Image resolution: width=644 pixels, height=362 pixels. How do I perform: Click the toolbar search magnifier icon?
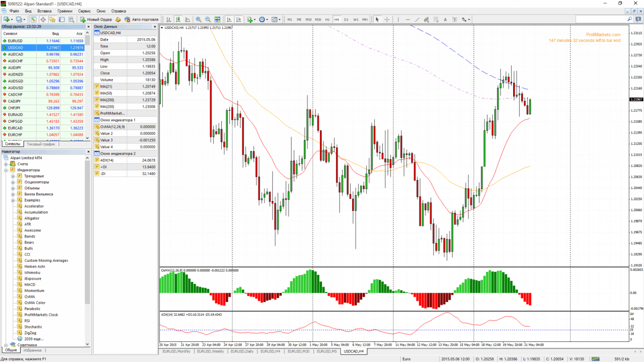coord(630,19)
